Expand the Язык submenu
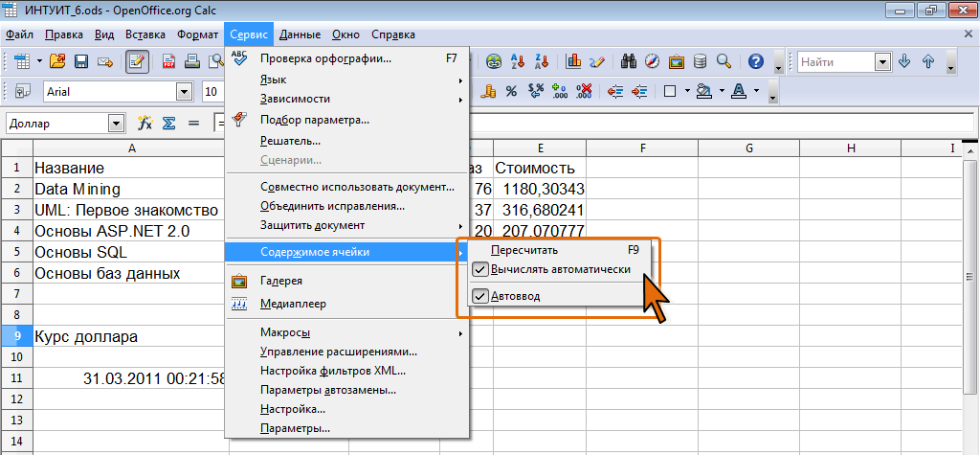 pos(346,80)
